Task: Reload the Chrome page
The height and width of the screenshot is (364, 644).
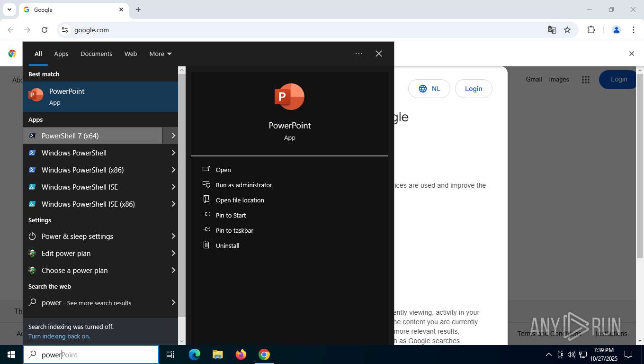Action: 45,30
